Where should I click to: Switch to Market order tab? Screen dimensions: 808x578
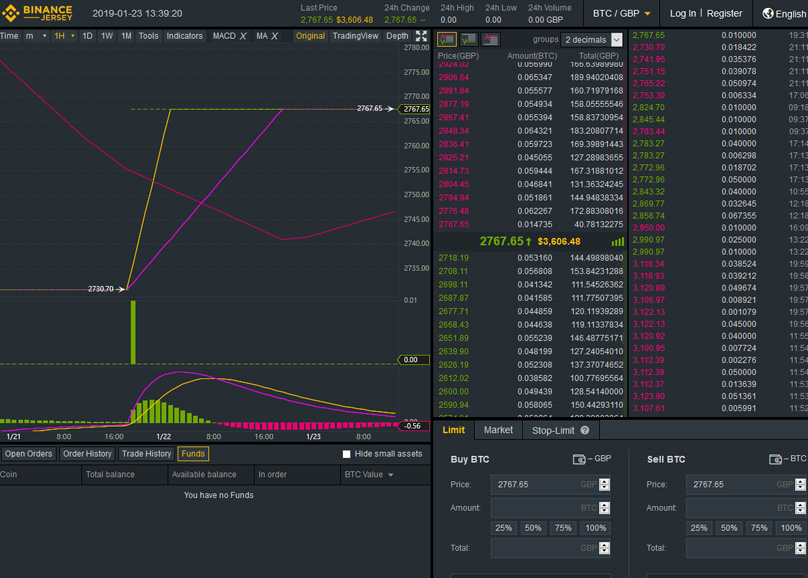498,430
